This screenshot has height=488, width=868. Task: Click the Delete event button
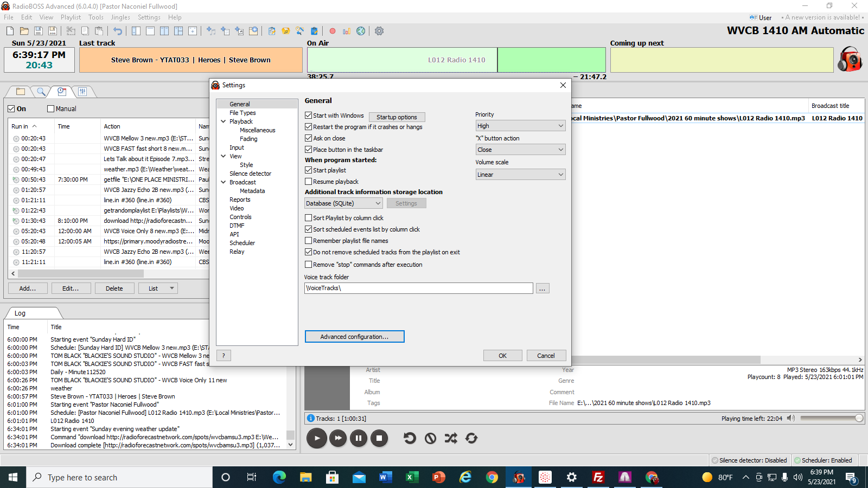[114, 288]
